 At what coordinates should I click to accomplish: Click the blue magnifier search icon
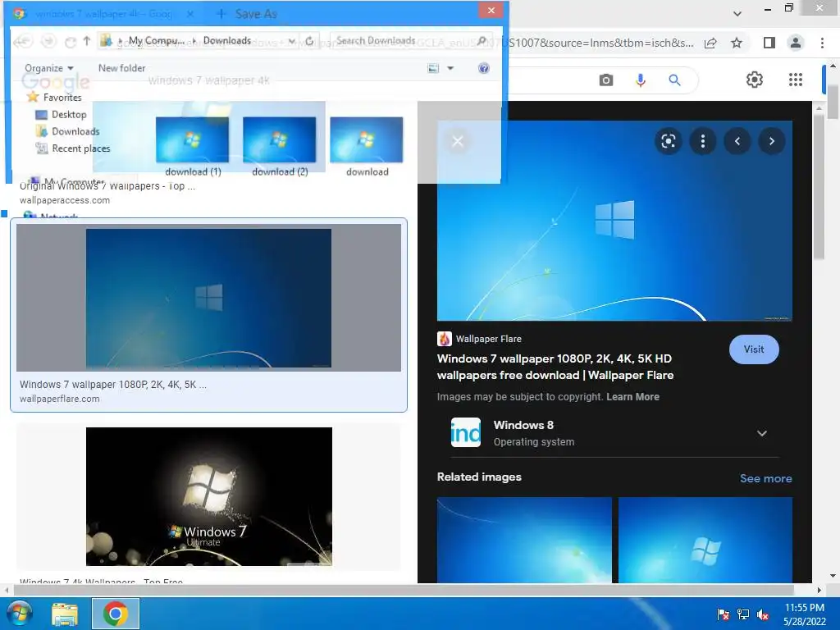(674, 80)
